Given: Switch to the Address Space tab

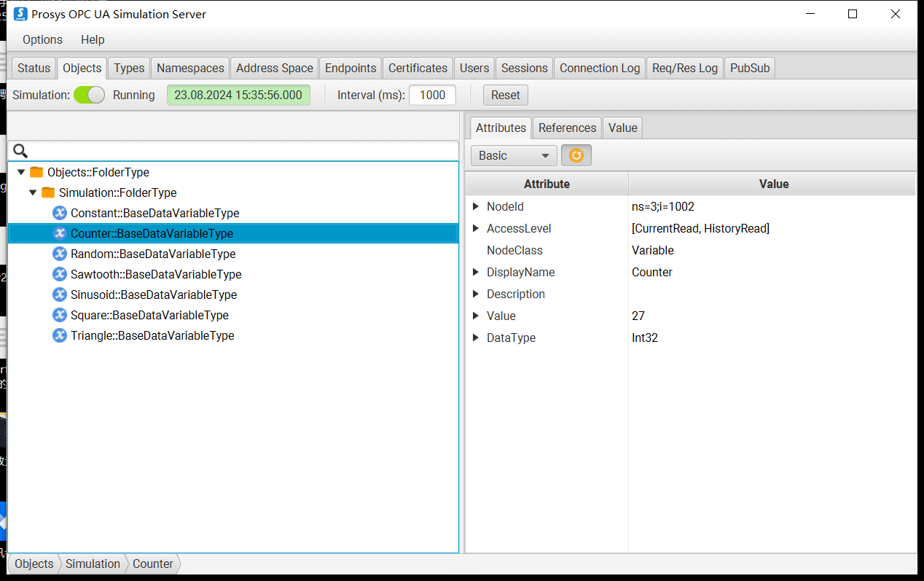Looking at the screenshot, I should [274, 68].
